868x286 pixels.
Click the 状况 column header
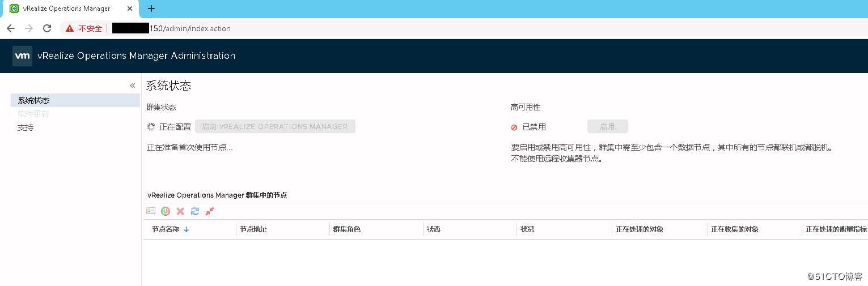click(x=527, y=229)
